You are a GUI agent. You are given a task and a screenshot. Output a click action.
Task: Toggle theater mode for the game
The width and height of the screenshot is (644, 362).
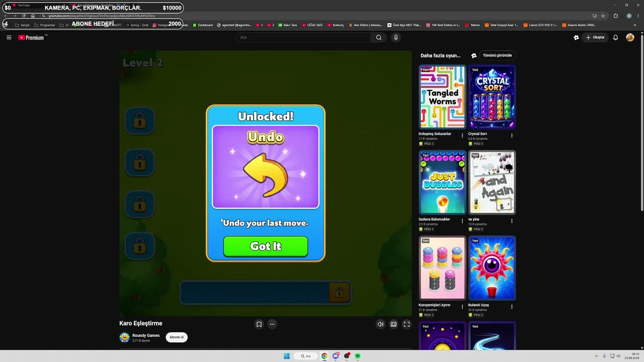coord(393,324)
